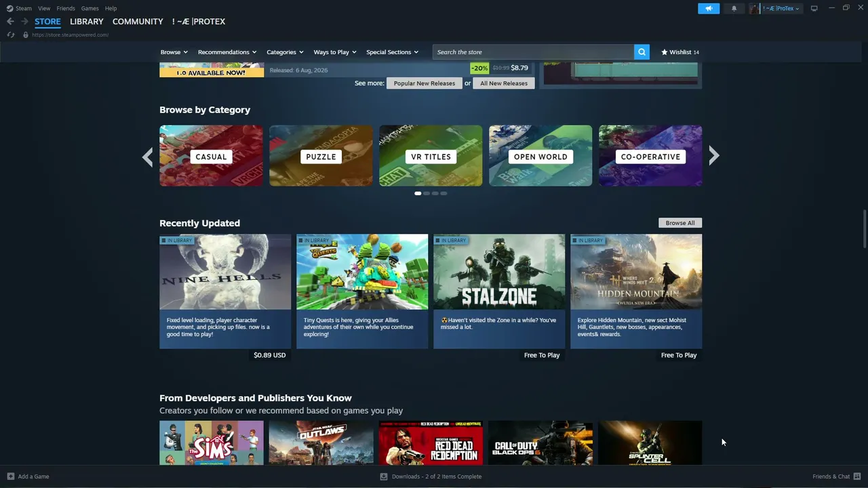Switch to Big Picture mode with monitor icon

pyautogui.click(x=814, y=8)
